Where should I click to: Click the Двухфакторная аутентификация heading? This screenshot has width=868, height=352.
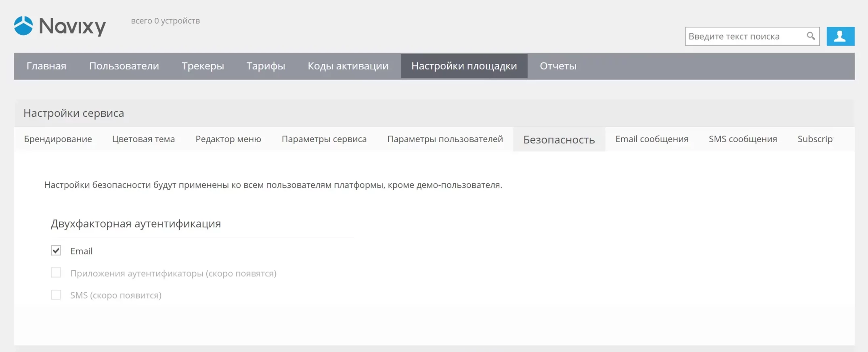coord(136,223)
